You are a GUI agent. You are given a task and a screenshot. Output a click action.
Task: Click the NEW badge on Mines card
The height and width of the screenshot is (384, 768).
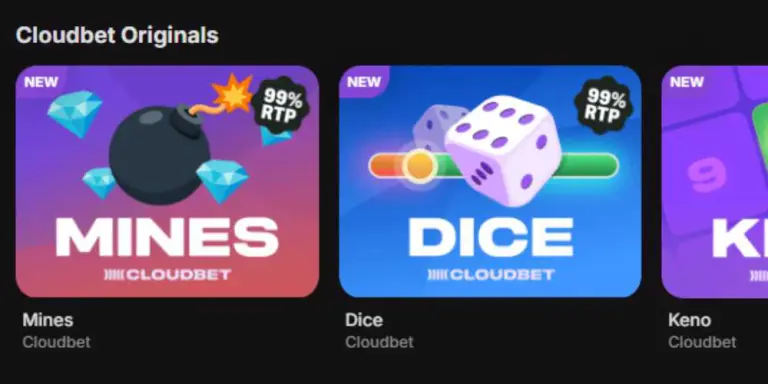click(41, 82)
